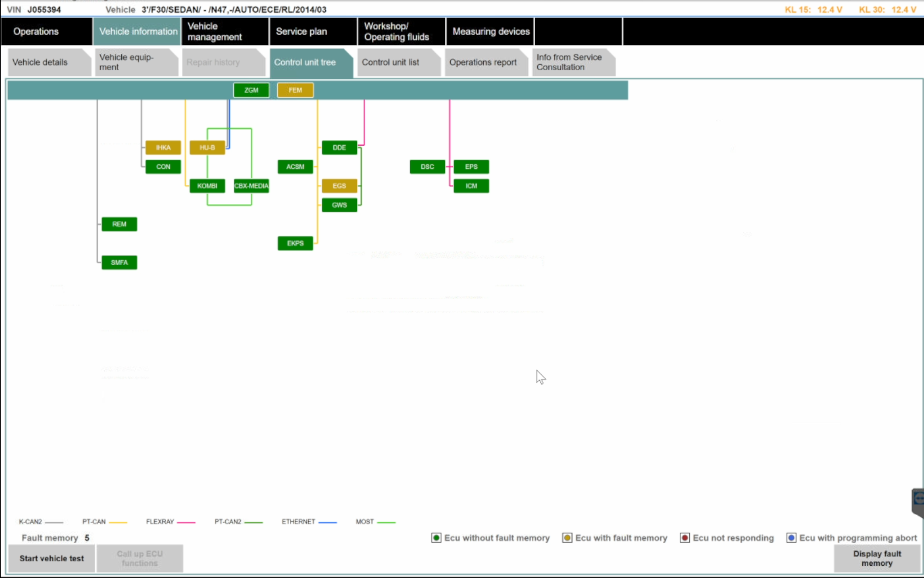Click Ecu not responding legend indicator
The width and height of the screenshot is (924, 578).
coord(684,538)
